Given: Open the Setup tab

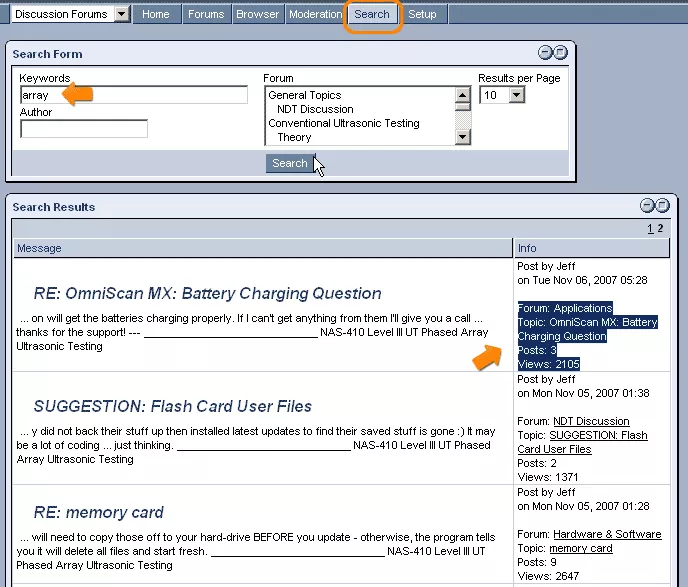Looking at the screenshot, I should coord(423,14).
